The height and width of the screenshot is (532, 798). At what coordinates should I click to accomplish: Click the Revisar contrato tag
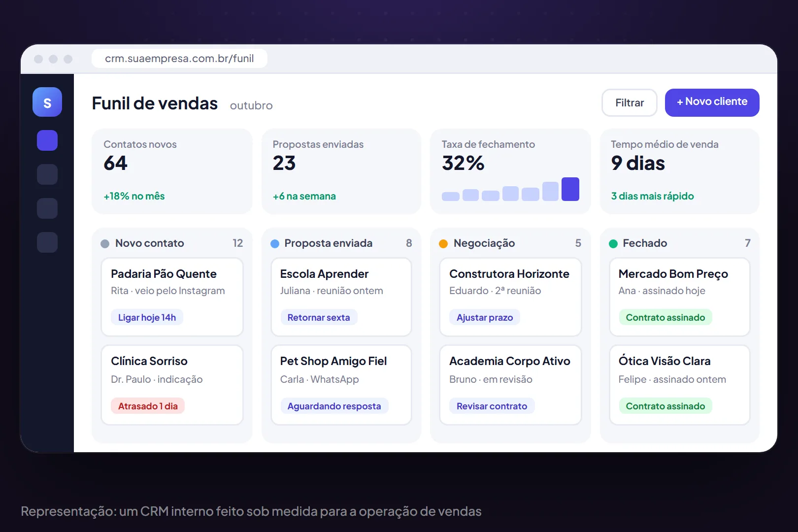tap(492, 406)
